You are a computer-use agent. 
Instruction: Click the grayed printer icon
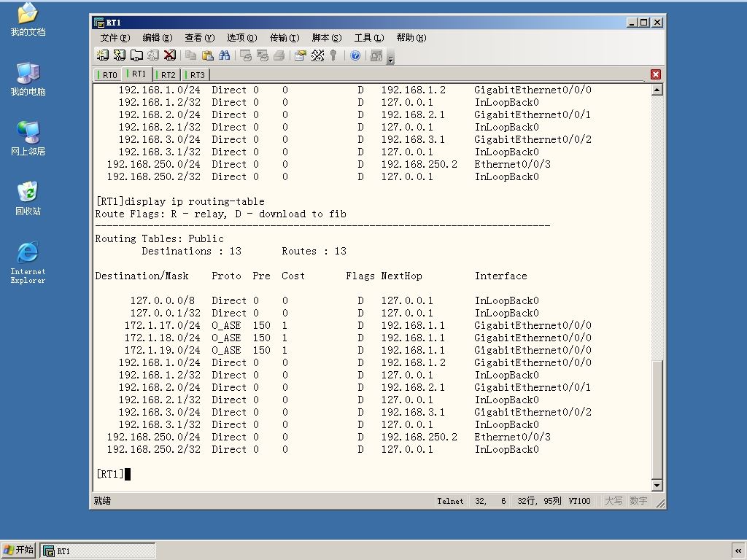[x=279, y=55]
